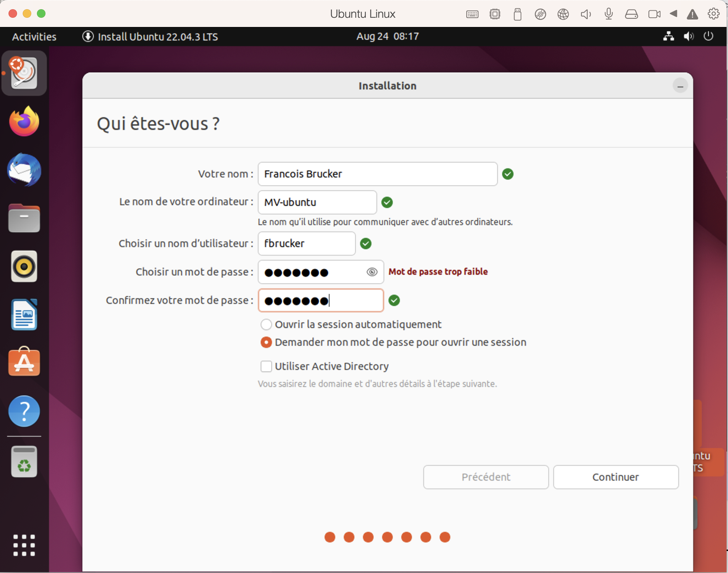Click the VM microphone icon
728x573 pixels.
point(609,14)
